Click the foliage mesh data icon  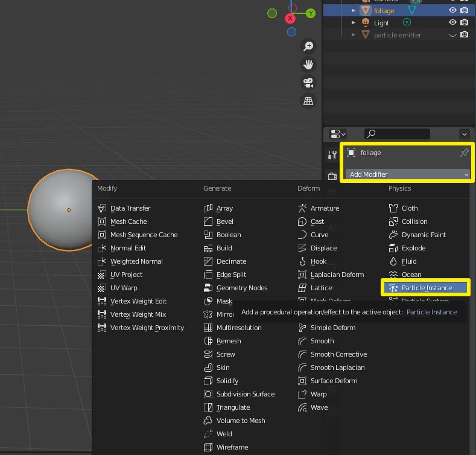pyautogui.click(x=412, y=11)
